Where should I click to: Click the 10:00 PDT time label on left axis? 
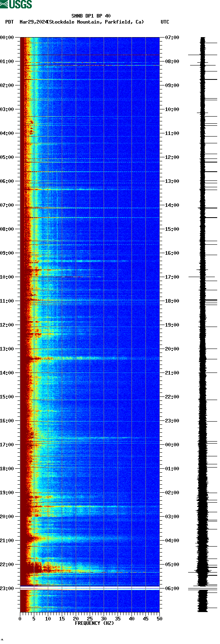pos(7,277)
